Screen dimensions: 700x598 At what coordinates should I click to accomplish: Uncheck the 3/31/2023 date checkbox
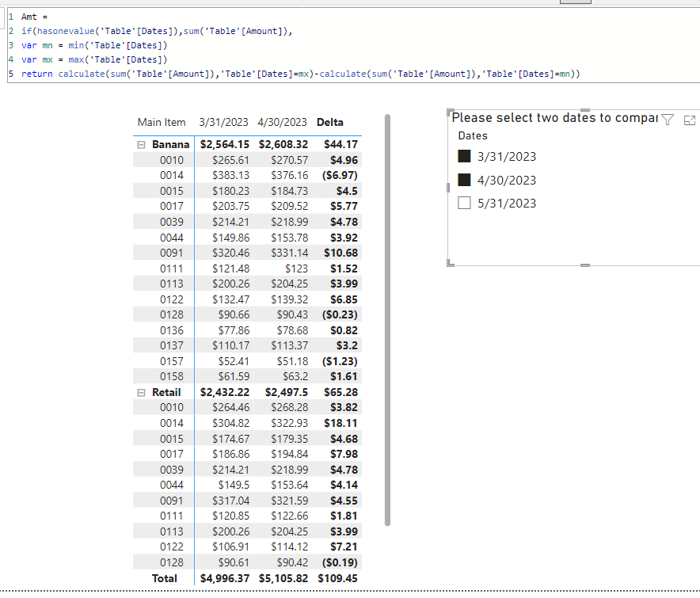464,156
